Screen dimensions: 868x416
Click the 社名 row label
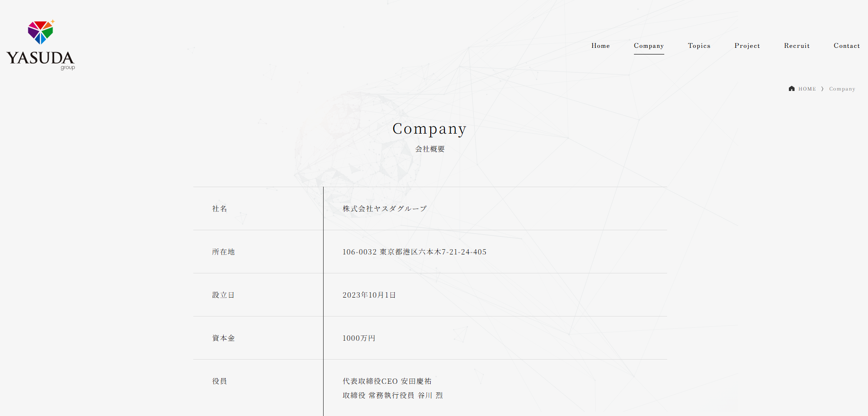pyautogui.click(x=220, y=208)
